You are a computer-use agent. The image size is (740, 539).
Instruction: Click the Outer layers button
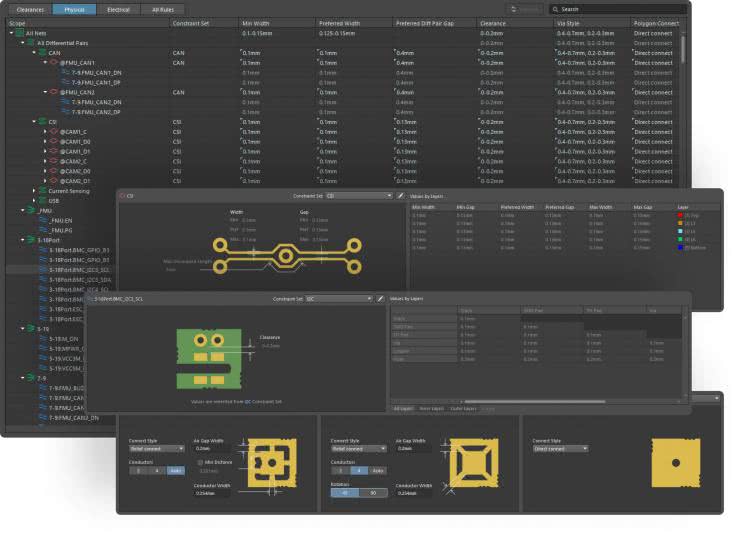[463, 408]
